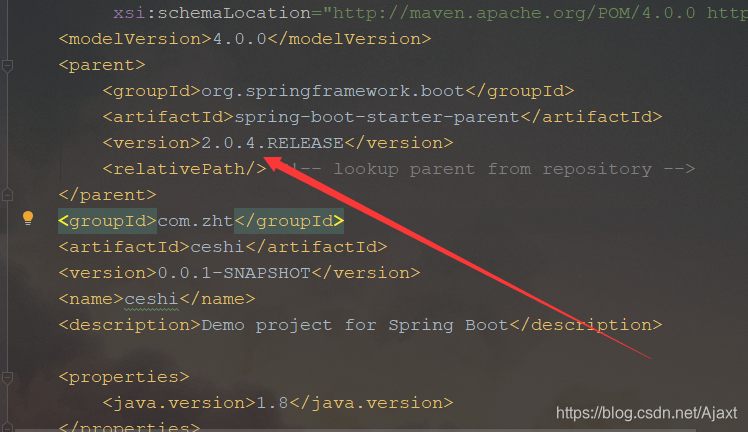Click the modelVersion 4.0.0 line
The width and height of the screenshot is (748, 432).
click(245, 39)
